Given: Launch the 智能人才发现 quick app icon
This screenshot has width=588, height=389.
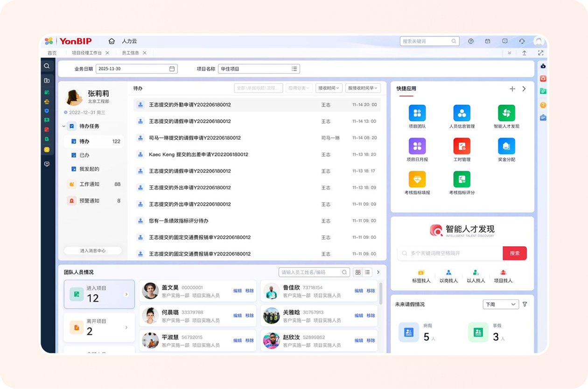Looking at the screenshot, I should coord(506,113).
